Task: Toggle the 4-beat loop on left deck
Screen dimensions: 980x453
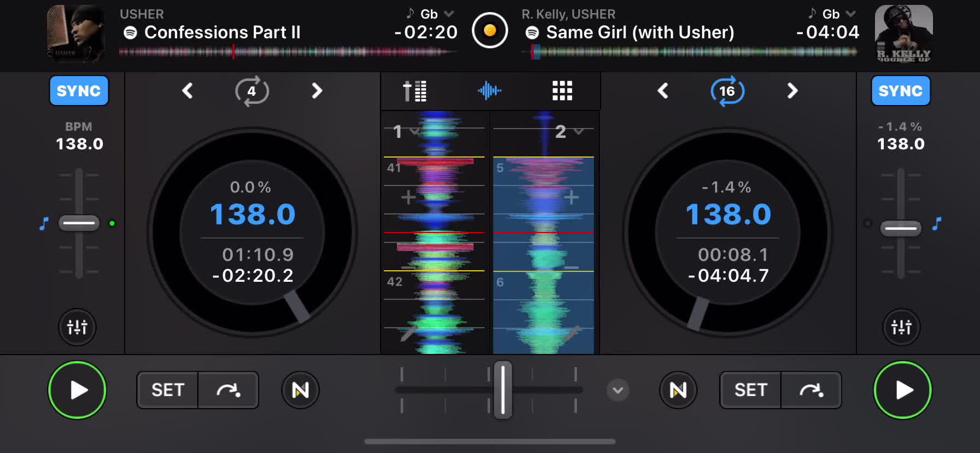Action: pyautogui.click(x=252, y=91)
